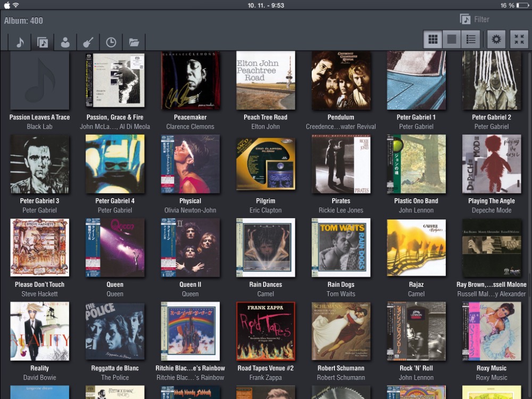Open Pendulum album cover
532x399 pixels.
click(341, 80)
